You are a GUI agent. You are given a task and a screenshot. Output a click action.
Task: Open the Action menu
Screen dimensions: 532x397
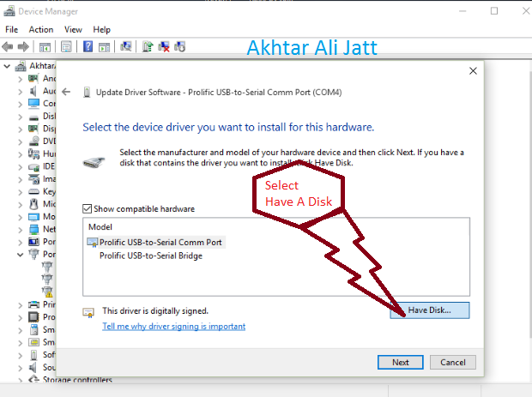41,29
